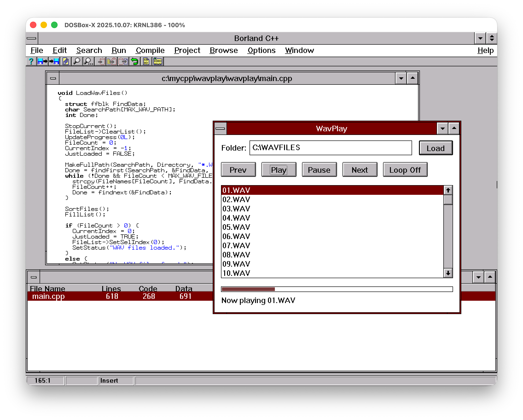
Task: Click the 'void LoadWavFiles()' line in editor
Action: point(92,93)
